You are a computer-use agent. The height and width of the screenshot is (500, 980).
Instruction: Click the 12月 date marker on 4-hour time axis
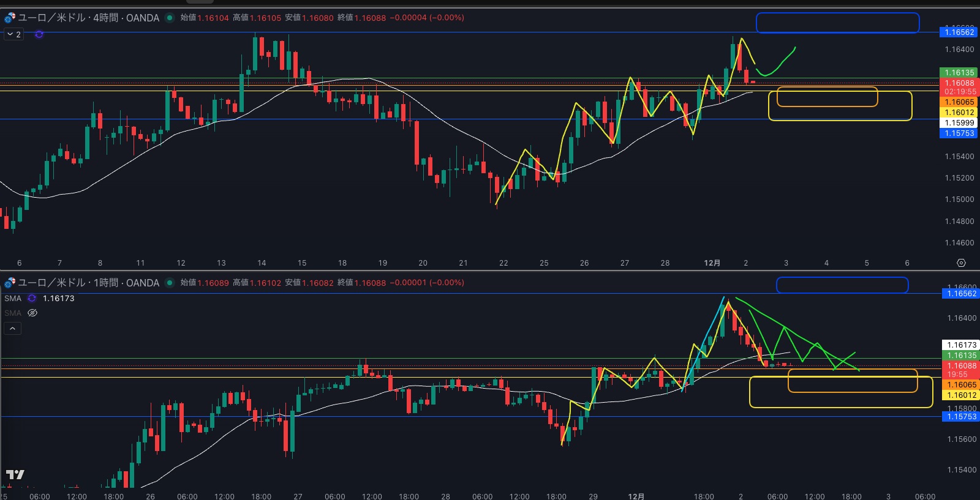(712, 263)
